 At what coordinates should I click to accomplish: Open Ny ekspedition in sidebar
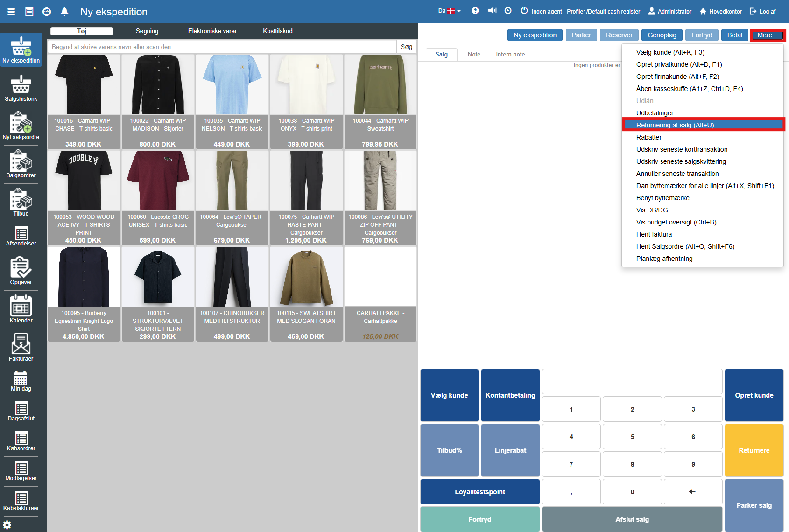click(x=21, y=49)
